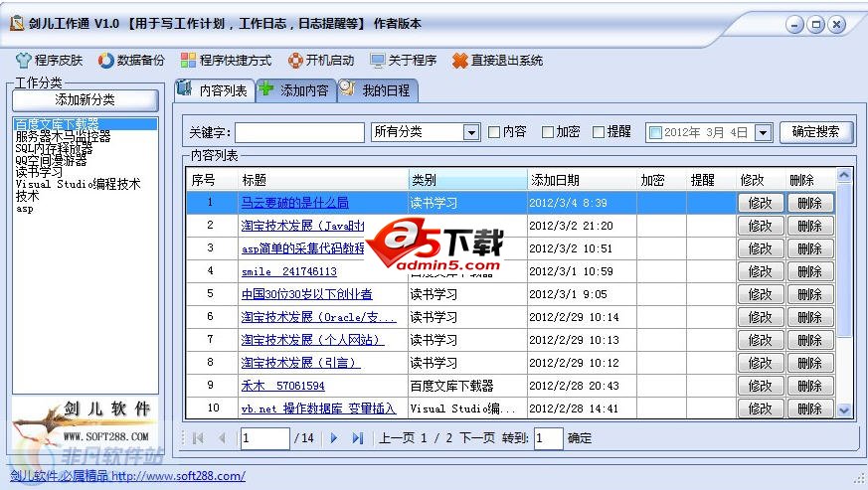Open link smile 241746113
Viewport: 868px width, 490px height.
point(289,271)
